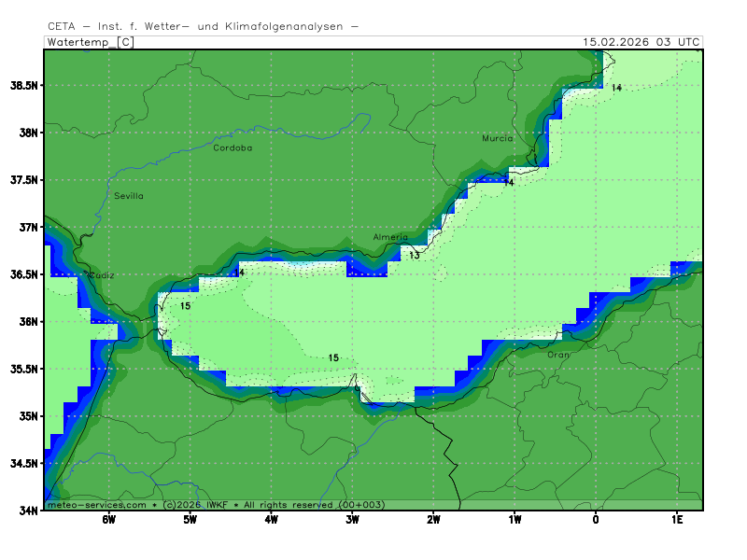
Task: Select the Sevilla city label
Action: click(x=129, y=196)
